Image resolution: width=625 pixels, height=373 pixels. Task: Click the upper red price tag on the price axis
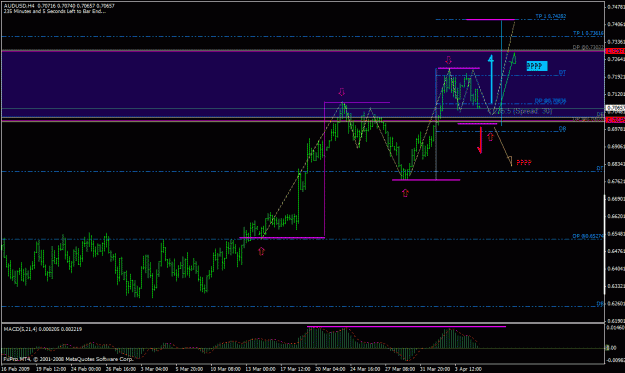tap(615, 51)
